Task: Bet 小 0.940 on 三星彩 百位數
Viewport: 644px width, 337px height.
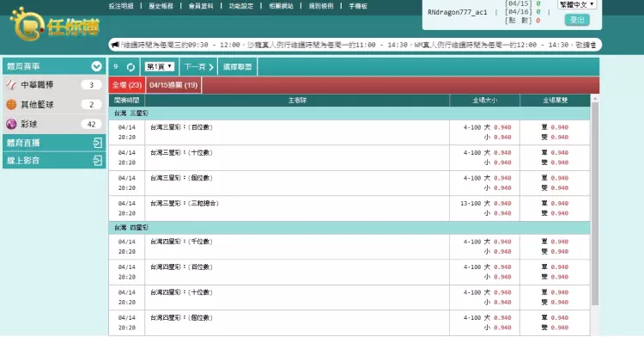Action: click(x=502, y=138)
